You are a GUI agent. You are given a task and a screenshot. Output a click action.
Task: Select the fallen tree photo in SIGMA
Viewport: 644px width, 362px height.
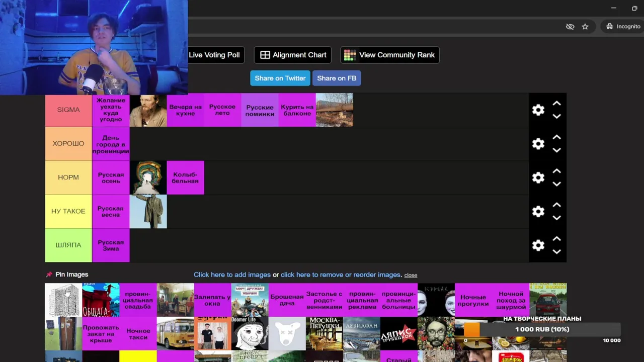[x=334, y=110]
